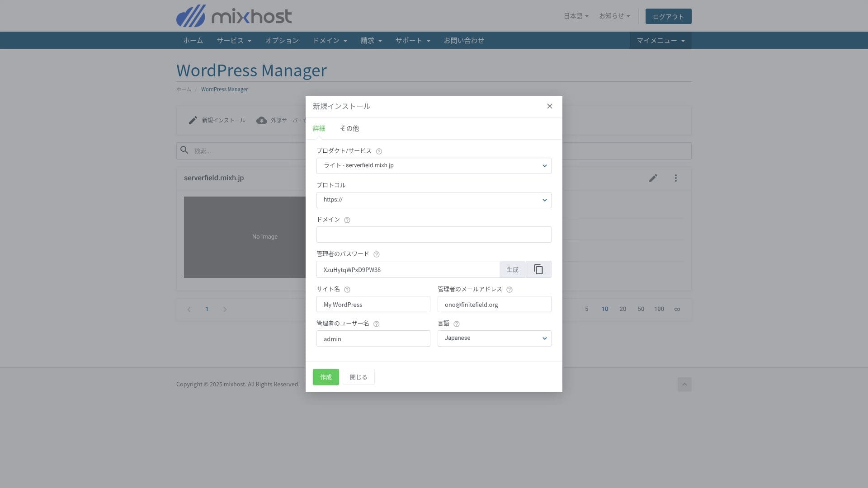Click help icon beside 管理者のパスワード label
Screen dimensions: 868x488
[x=376, y=254]
